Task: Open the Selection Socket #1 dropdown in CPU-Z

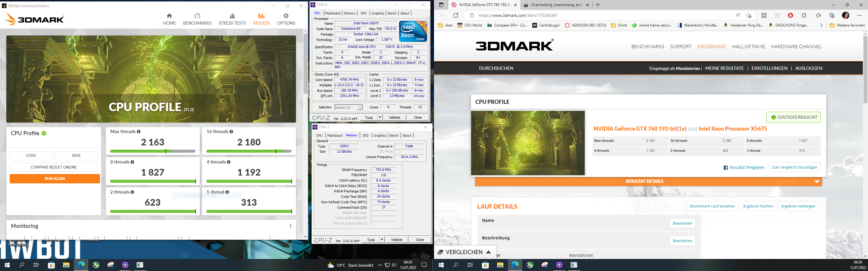Action: pos(348,107)
